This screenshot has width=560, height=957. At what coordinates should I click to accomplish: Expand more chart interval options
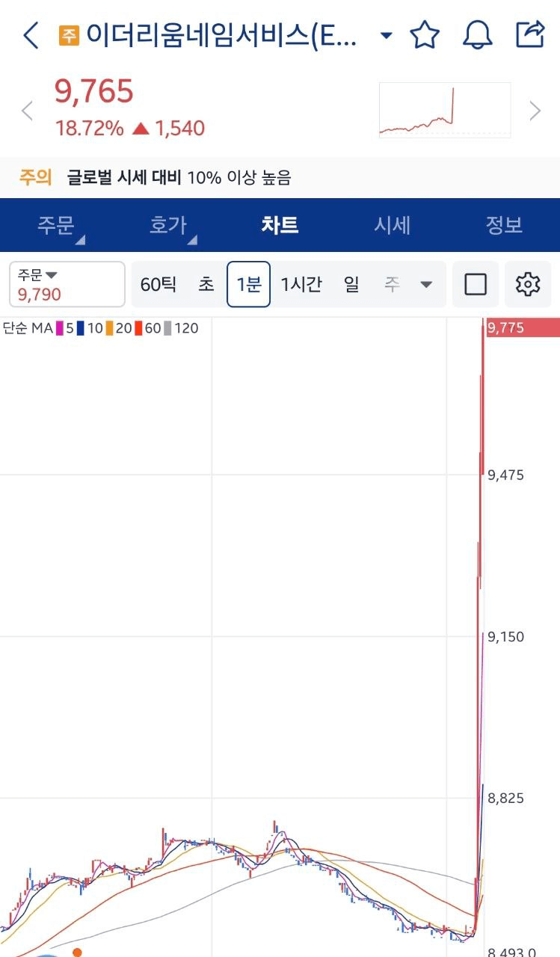click(426, 284)
